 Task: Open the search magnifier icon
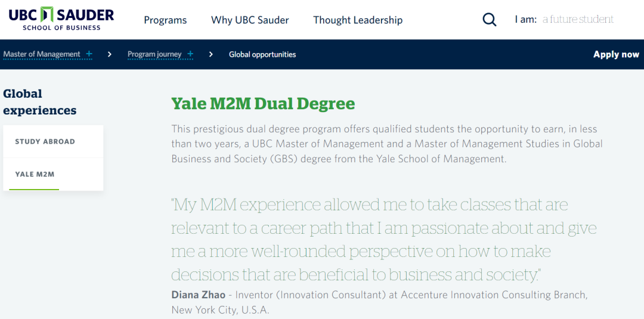[489, 20]
